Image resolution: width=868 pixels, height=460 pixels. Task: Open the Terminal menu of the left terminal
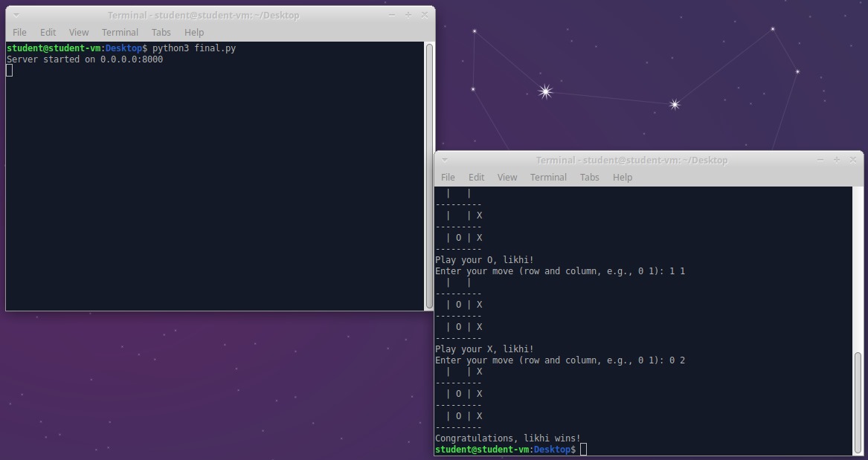tap(120, 32)
